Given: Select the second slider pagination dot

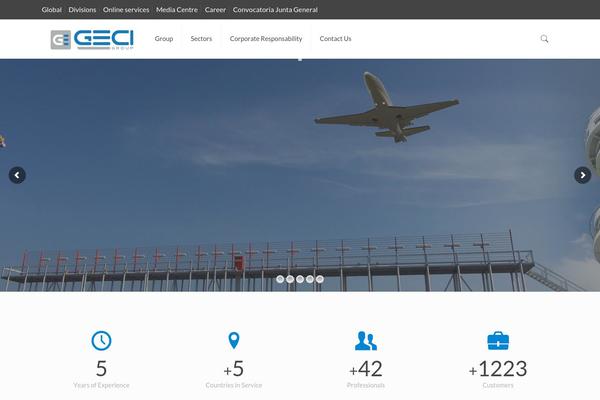Looking at the screenshot, I should [x=290, y=279].
